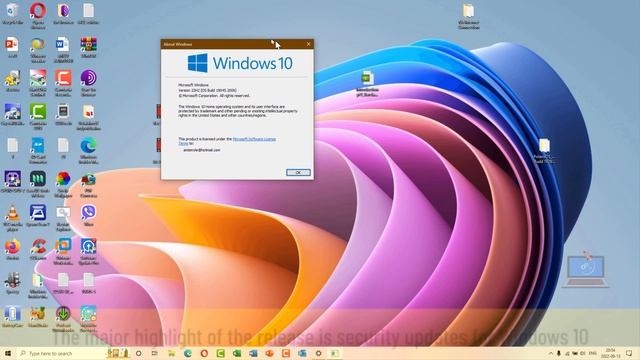This screenshot has height=360, width=640.
Task: Launch the Firefox desktop shortcut
Action: (x=12, y=249)
